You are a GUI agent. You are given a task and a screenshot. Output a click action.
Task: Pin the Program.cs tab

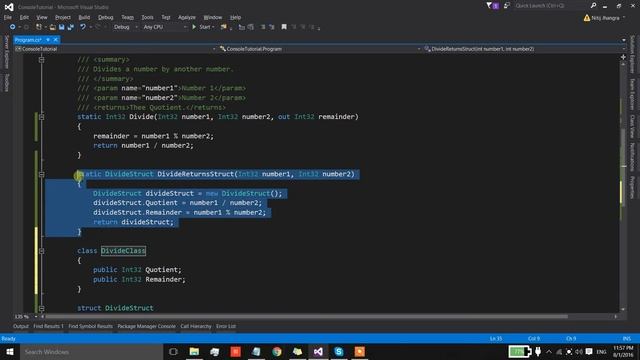(48, 40)
